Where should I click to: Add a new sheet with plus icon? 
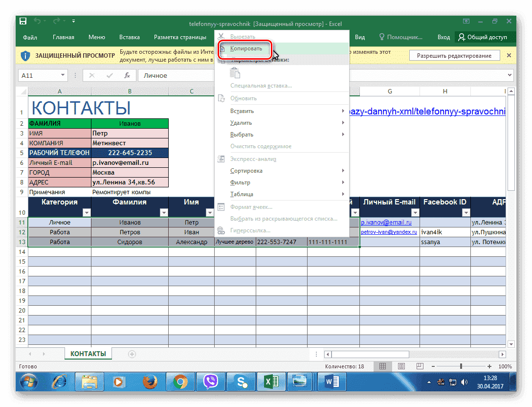(132, 354)
